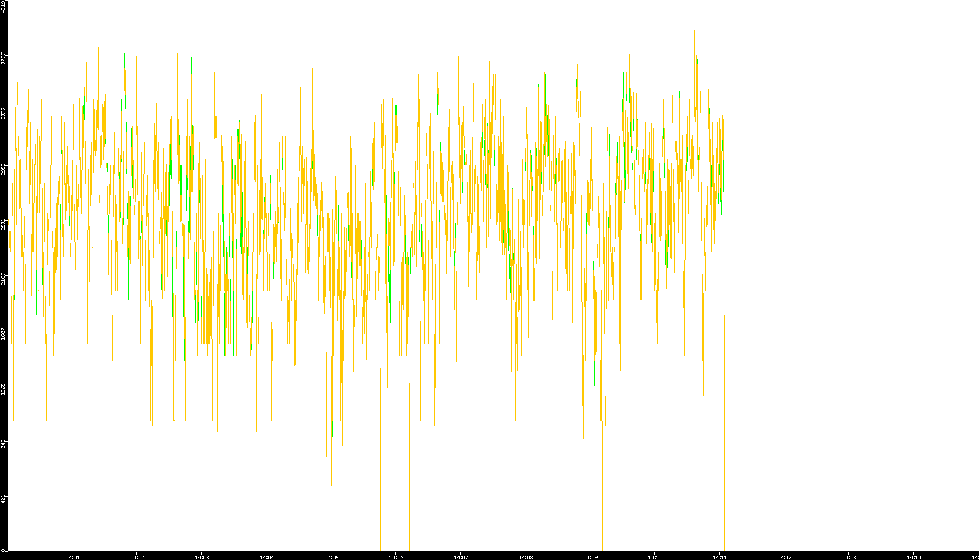Click the 843 value axis label
Viewport: 979px width, 560px height.
pyautogui.click(x=3, y=443)
